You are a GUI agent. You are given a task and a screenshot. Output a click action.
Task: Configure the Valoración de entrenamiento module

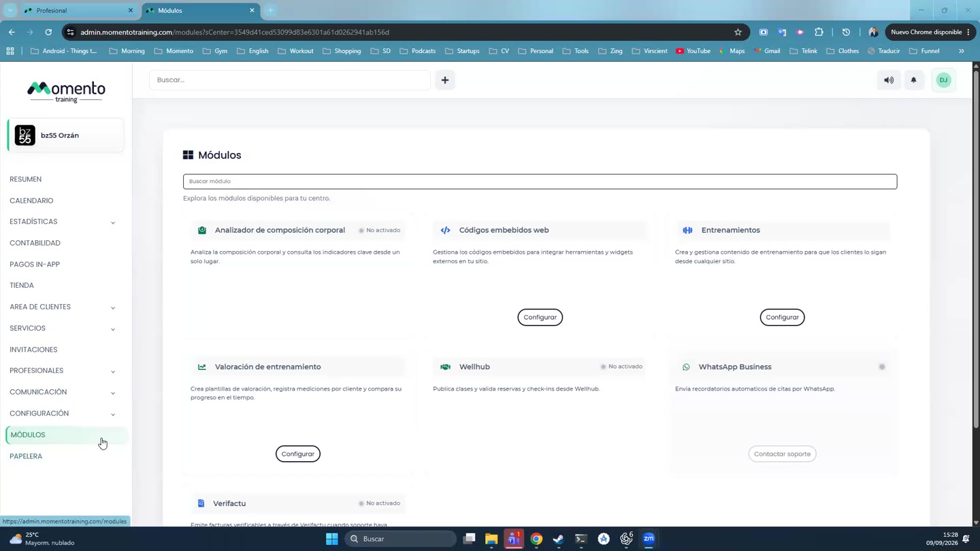298,454
